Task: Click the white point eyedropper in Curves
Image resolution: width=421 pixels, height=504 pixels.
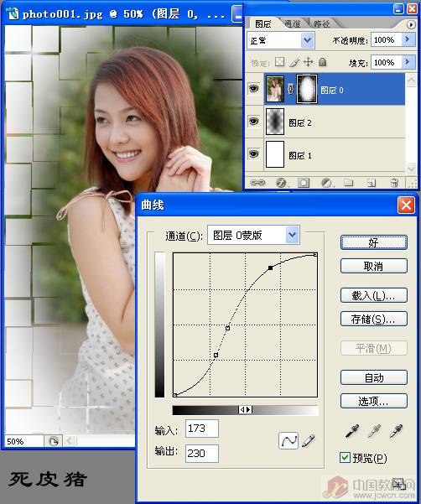Action: pos(396,431)
